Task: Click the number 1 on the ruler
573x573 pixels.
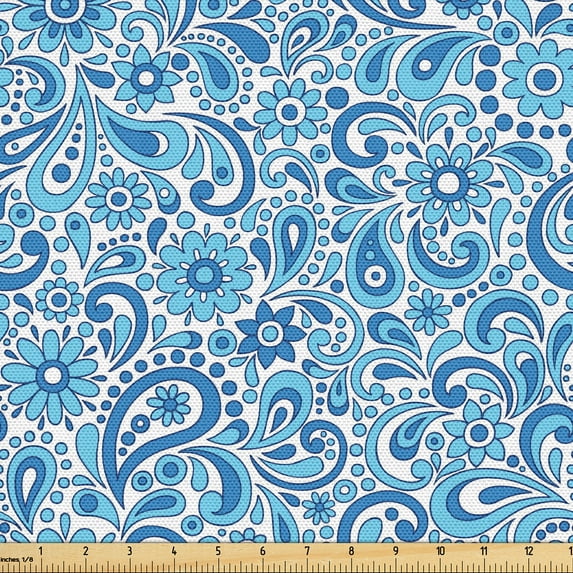Action: click(x=41, y=551)
